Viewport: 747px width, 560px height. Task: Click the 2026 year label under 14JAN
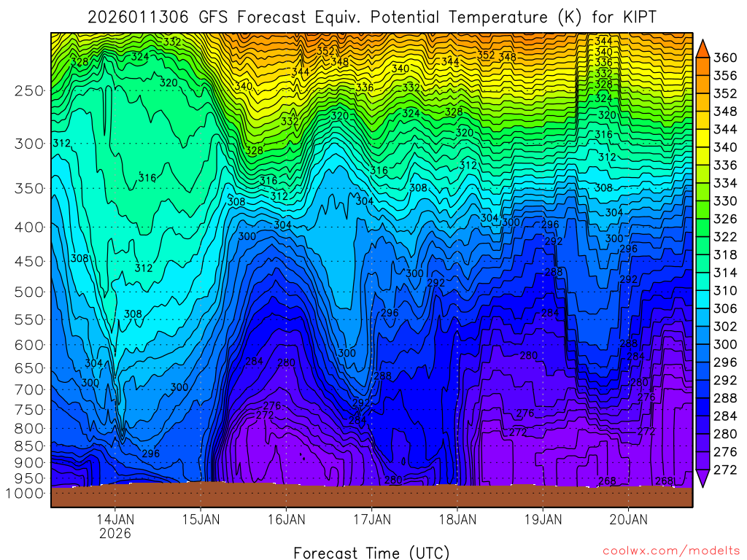(x=115, y=533)
